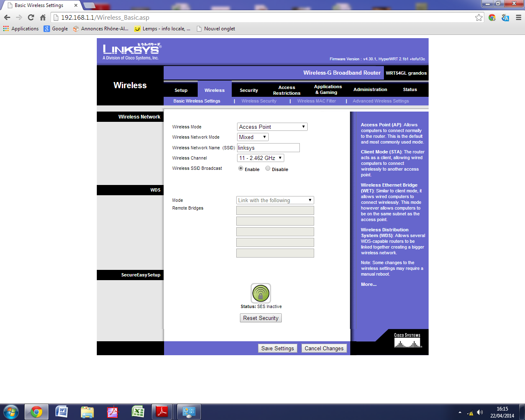This screenshot has height=420, width=525.
Task: Close the Basic Wireless Settings tab
Action: [x=76, y=5]
